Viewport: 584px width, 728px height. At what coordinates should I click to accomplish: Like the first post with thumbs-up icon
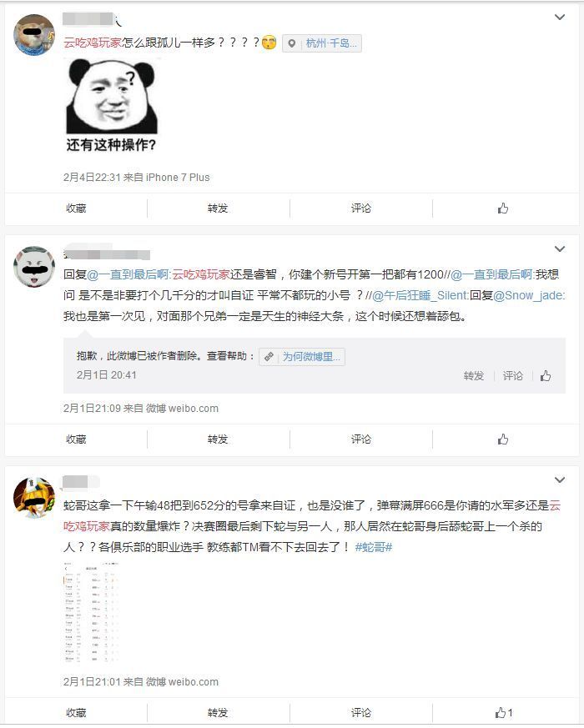(x=503, y=208)
